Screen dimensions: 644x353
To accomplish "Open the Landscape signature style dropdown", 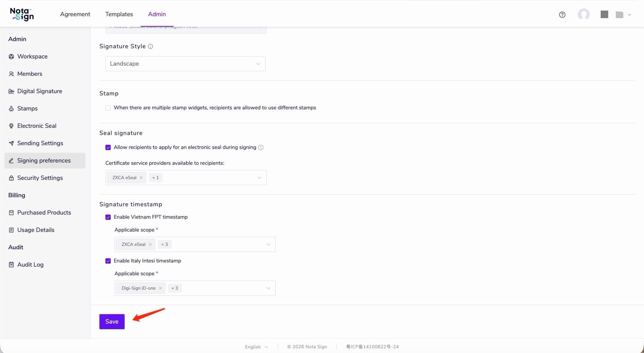I will 185,64.
